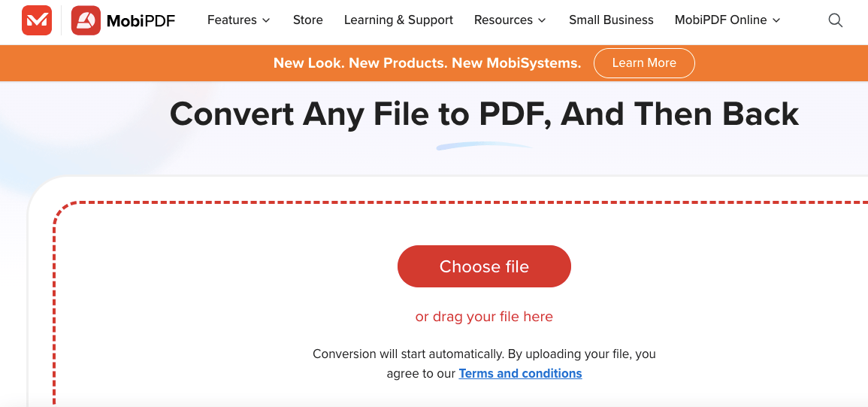Open Learning & Support in navigation
Viewport: 868px width, 407px height.
[398, 20]
